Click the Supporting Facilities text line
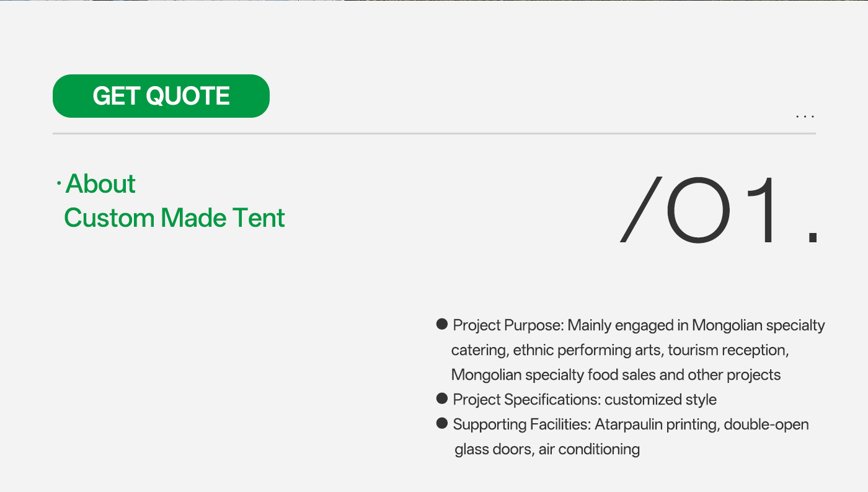This screenshot has height=492, width=868. point(631,424)
